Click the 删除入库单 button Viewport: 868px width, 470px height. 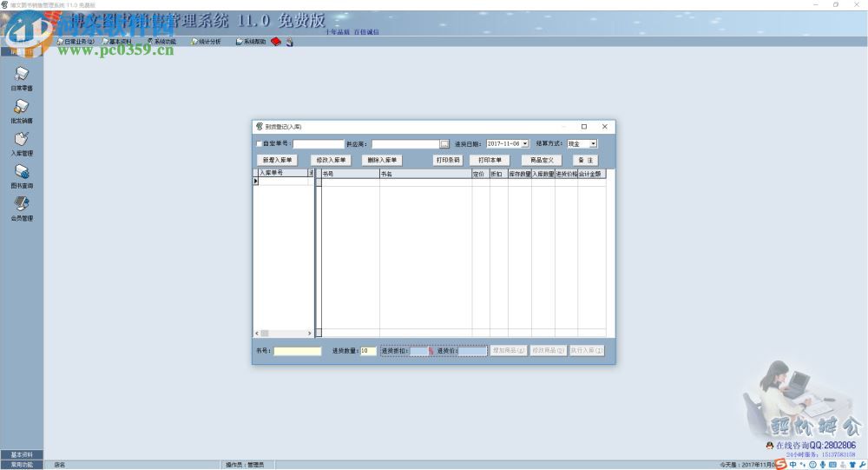click(x=382, y=160)
